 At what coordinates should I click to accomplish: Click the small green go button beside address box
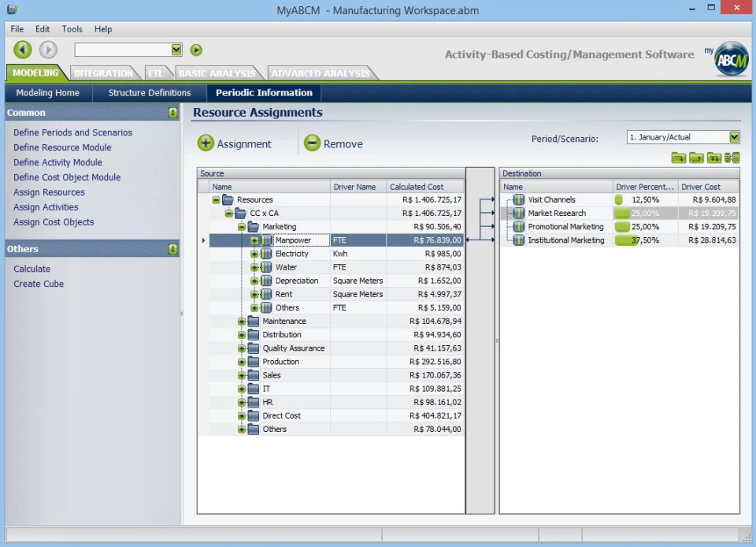click(196, 50)
